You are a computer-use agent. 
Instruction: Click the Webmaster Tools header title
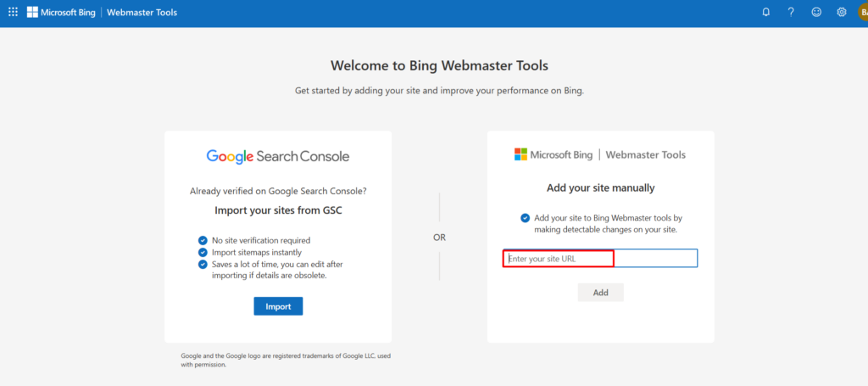(142, 12)
